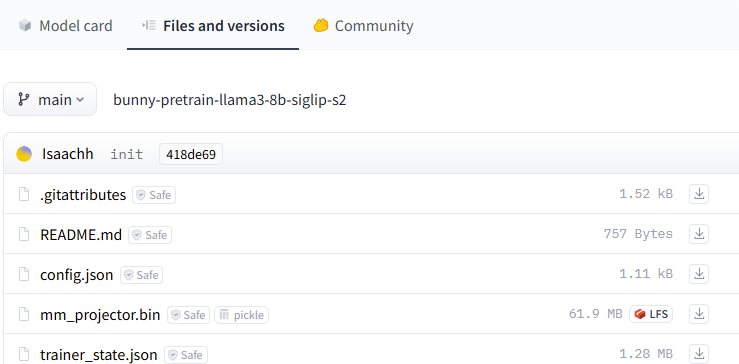Screen dimensions: 739x364
Task: Open commit hash 418de69
Action: coord(191,155)
